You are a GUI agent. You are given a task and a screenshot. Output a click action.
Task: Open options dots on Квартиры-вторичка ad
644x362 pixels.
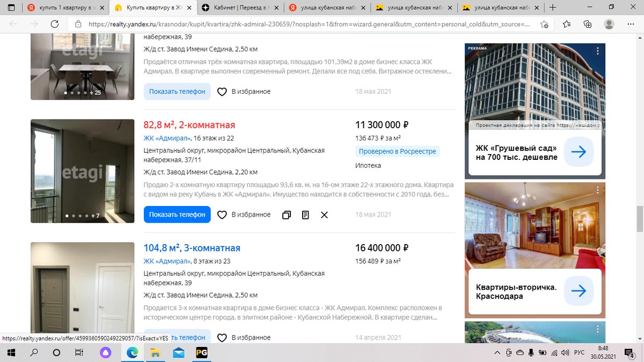coord(598,190)
